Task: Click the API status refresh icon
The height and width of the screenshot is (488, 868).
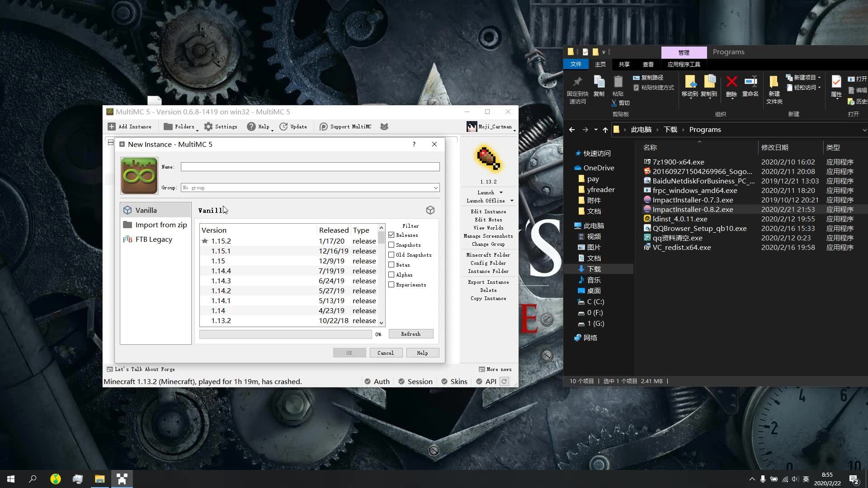Action: (505, 381)
